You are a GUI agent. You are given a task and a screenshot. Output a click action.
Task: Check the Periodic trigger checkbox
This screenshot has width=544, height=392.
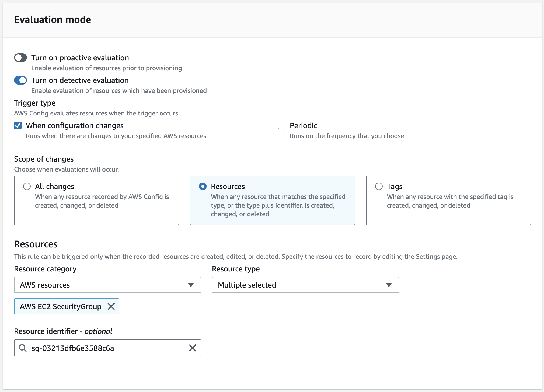(282, 125)
